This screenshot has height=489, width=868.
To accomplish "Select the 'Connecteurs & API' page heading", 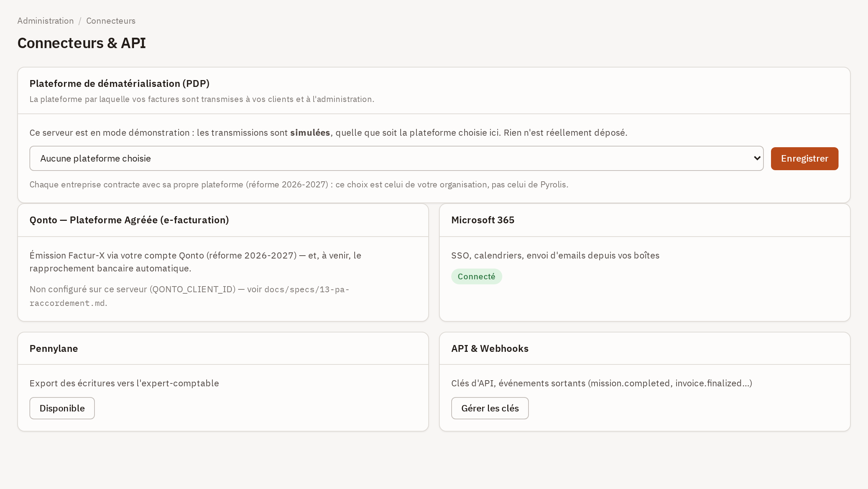I will pos(82,43).
